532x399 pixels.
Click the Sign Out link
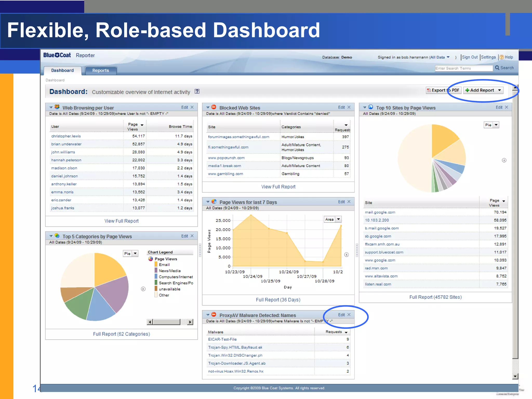pos(470,57)
